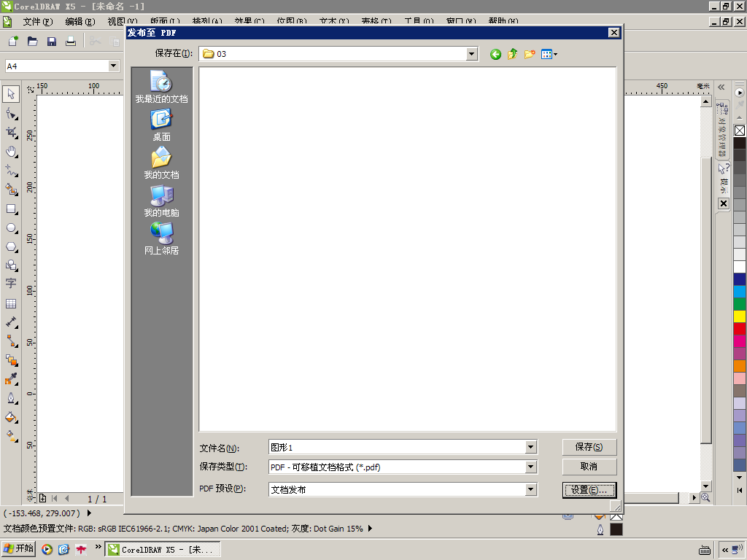Open the 编辑(E) menu
Image resolution: width=747 pixels, height=560 pixels.
[x=80, y=21]
